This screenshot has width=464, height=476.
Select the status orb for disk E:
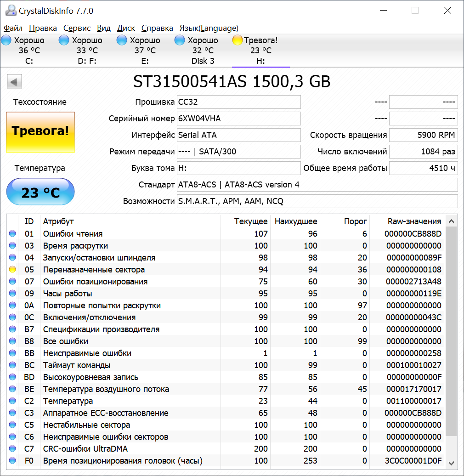122,40
